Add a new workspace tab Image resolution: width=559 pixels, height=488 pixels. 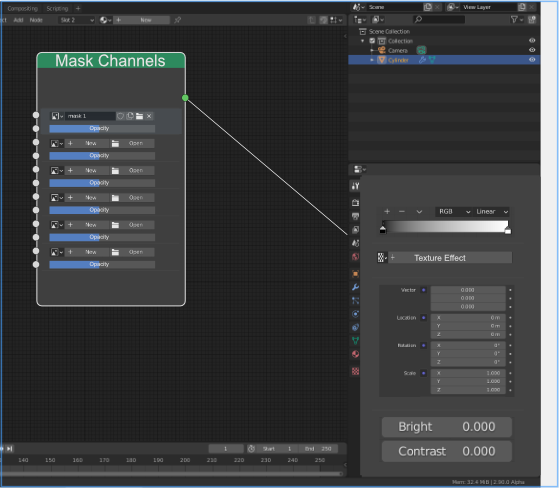tap(78, 8)
